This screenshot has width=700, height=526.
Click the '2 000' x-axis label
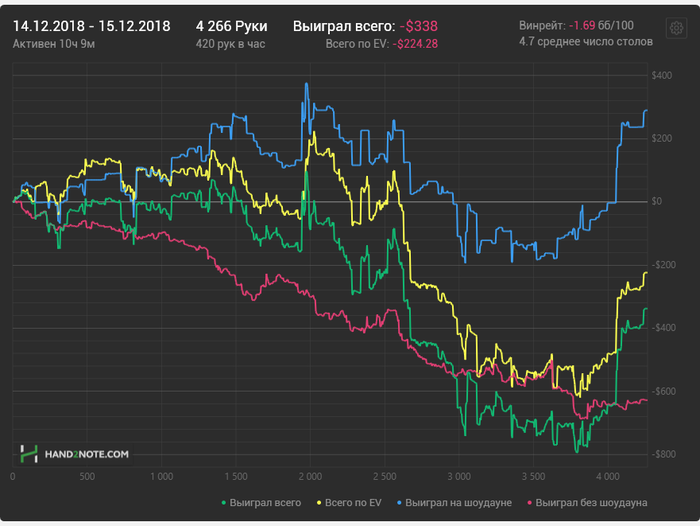coord(310,477)
